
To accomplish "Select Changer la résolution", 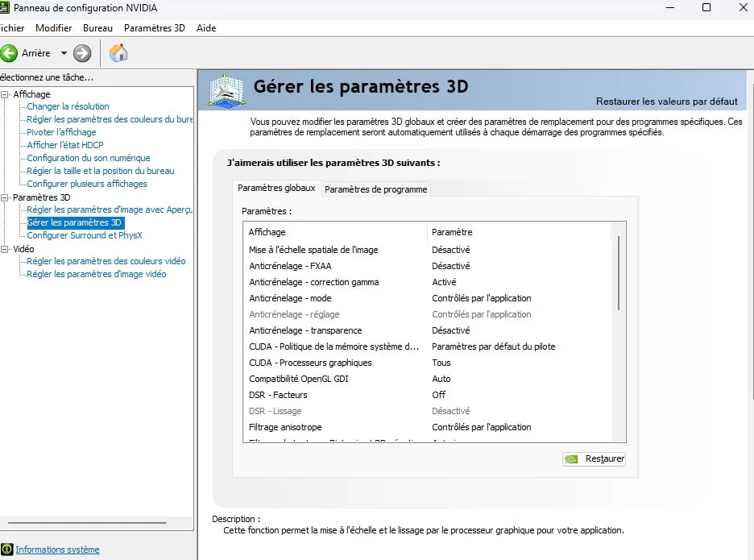I will tap(68, 106).
